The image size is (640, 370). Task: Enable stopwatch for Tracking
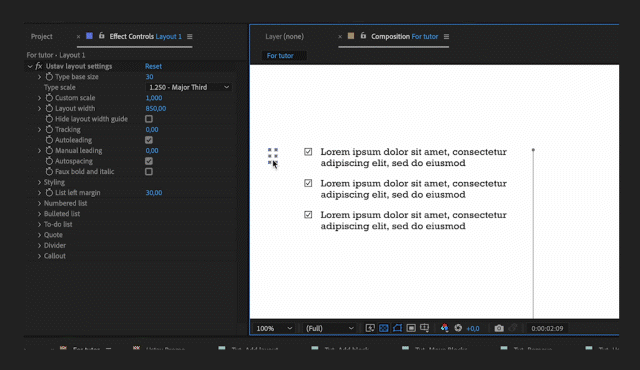click(49, 129)
